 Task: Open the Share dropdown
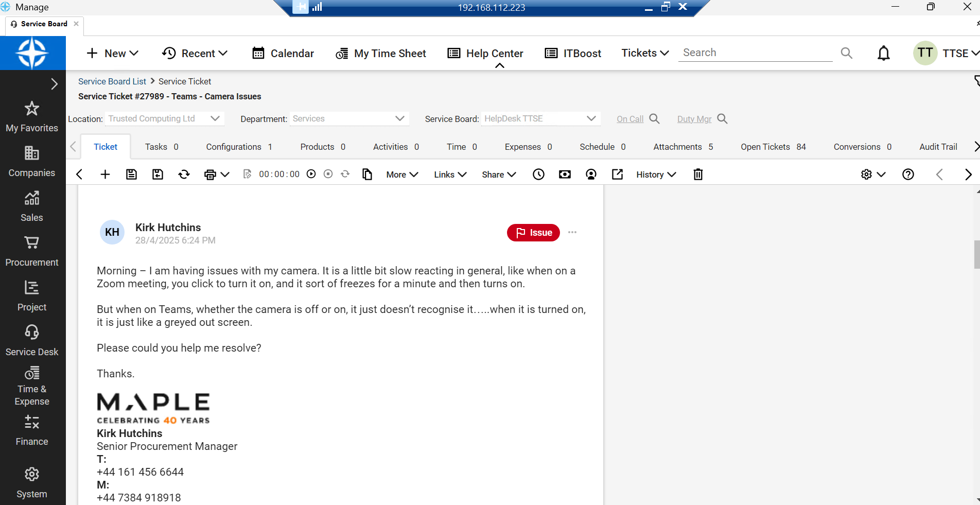499,175
